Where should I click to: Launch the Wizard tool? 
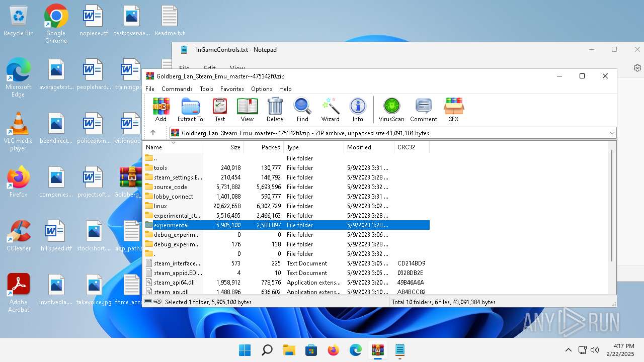pyautogui.click(x=330, y=110)
